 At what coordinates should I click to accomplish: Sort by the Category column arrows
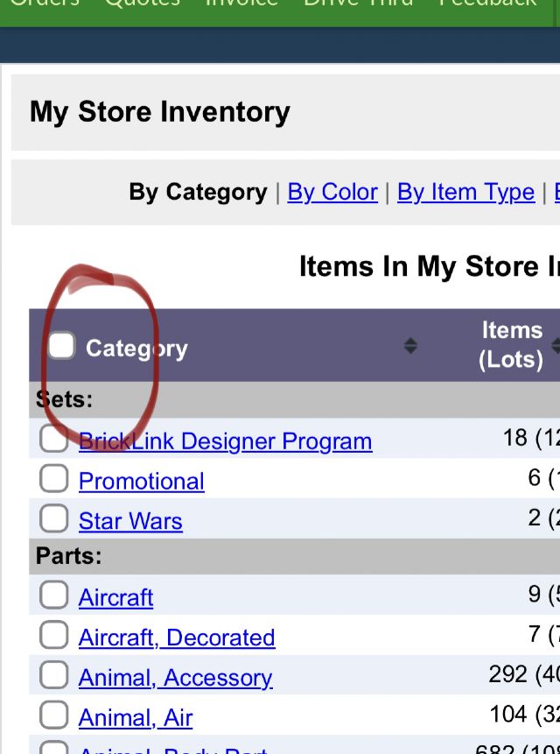pyautogui.click(x=410, y=346)
